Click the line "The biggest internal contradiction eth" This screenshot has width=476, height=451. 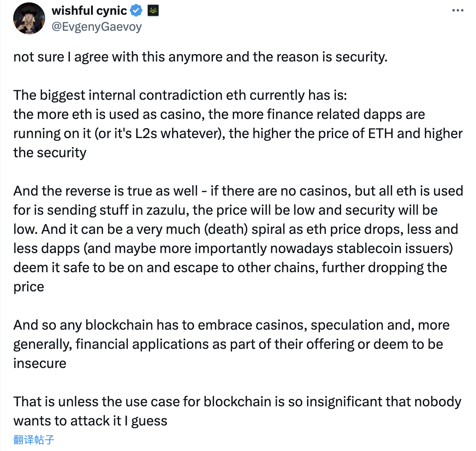(x=180, y=95)
